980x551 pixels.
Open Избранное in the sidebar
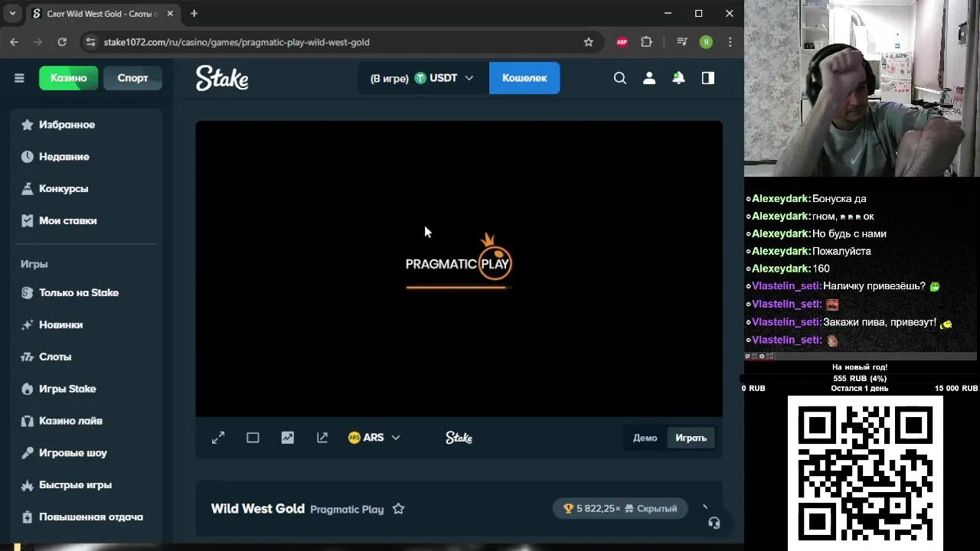pyautogui.click(x=86, y=125)
